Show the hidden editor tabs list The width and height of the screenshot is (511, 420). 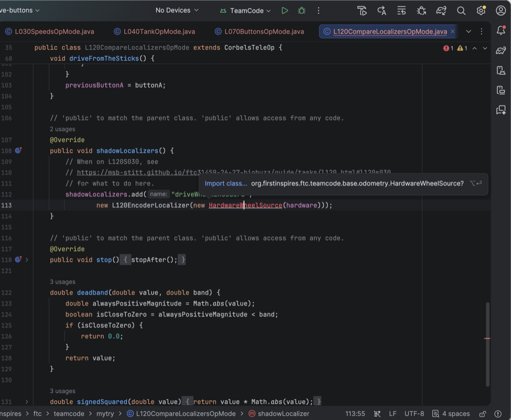(469, 31)
